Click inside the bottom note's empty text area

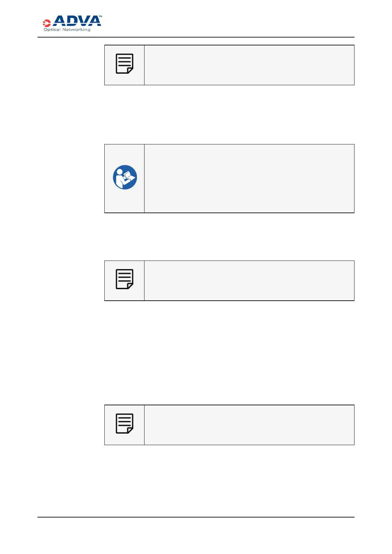(x=249, y=425)
